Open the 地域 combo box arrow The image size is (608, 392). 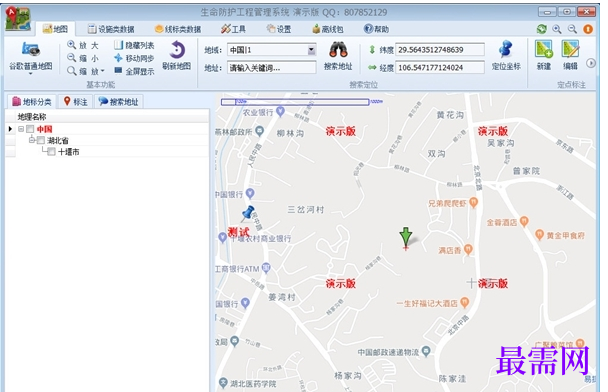311,50
